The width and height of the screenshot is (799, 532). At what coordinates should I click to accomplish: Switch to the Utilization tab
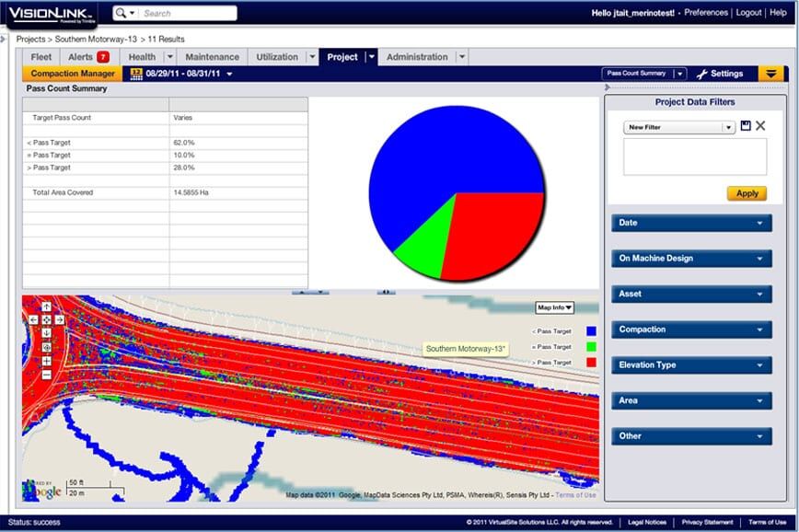pyautogui.click(x=277, y=57)
